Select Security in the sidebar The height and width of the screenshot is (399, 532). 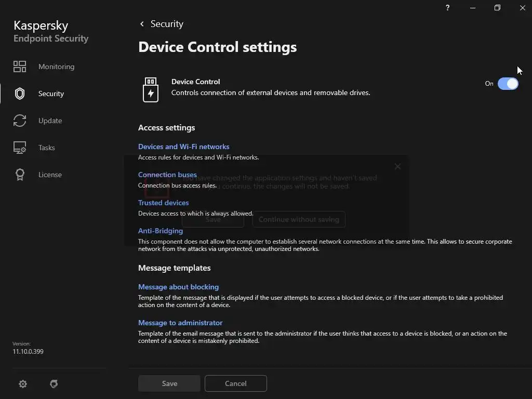tap(51, 94)
